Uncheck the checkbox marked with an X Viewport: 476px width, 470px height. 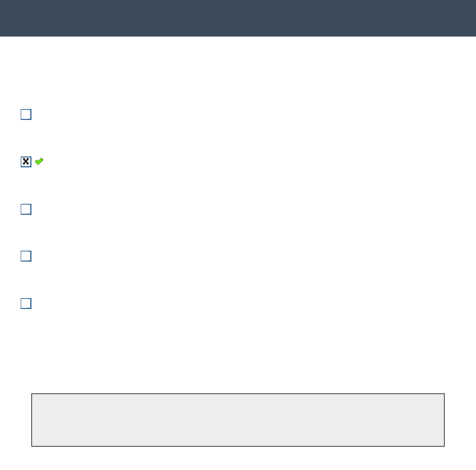(x=26, y=162)
